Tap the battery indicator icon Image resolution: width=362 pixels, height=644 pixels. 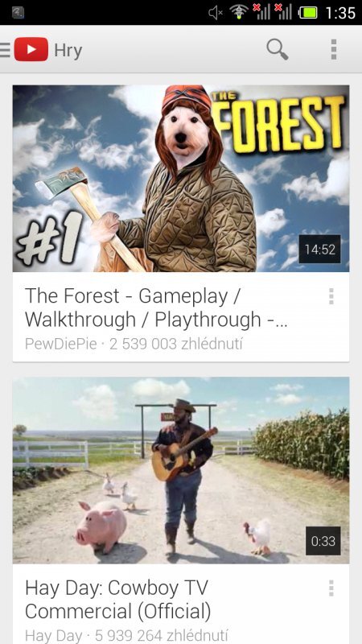pos(308,13)
